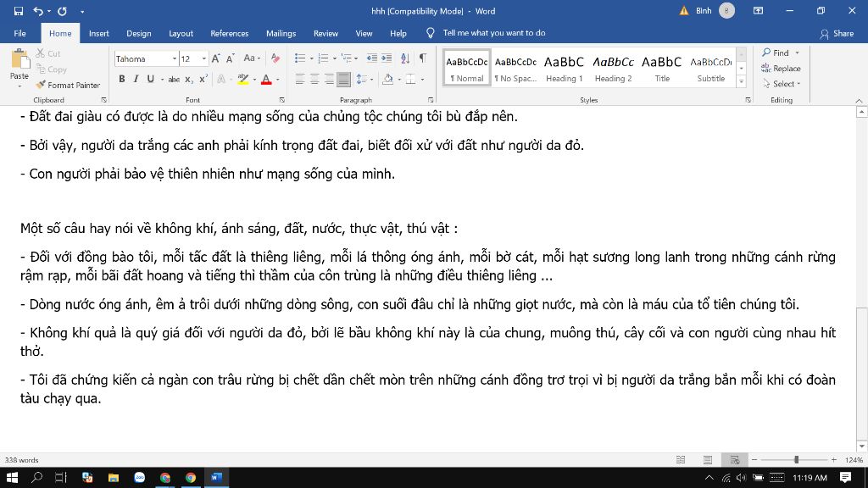Open the File menu

pos(20,33)
